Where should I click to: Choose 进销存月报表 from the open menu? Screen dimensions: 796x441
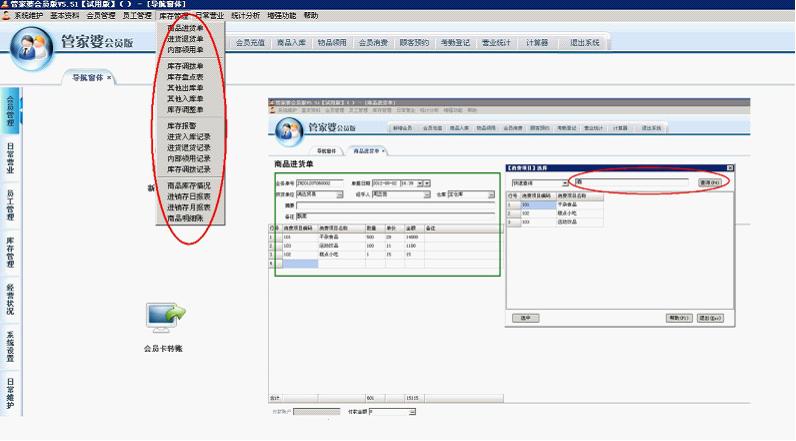188,208
